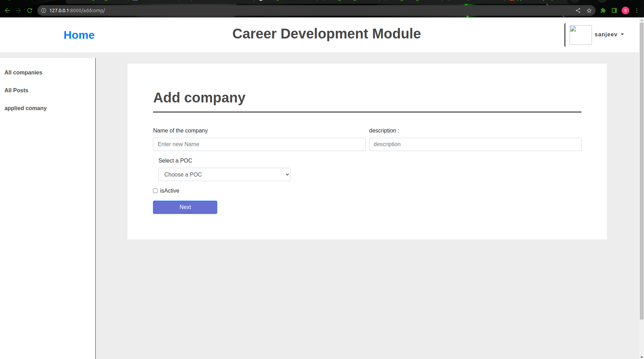Open the applied comany page
644x359 pixels.
click(25, 108)
